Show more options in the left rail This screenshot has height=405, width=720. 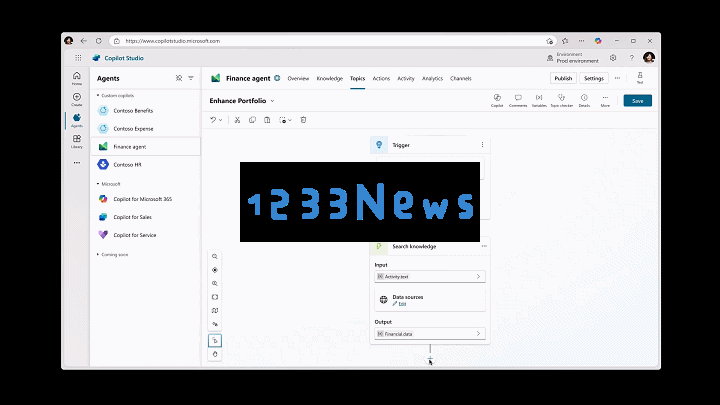coord(77,163)
